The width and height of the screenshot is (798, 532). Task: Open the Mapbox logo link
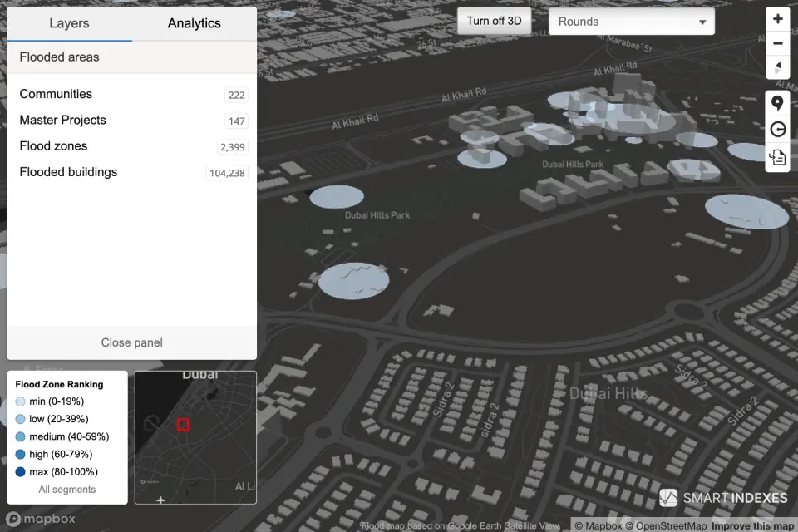(41, 519)
